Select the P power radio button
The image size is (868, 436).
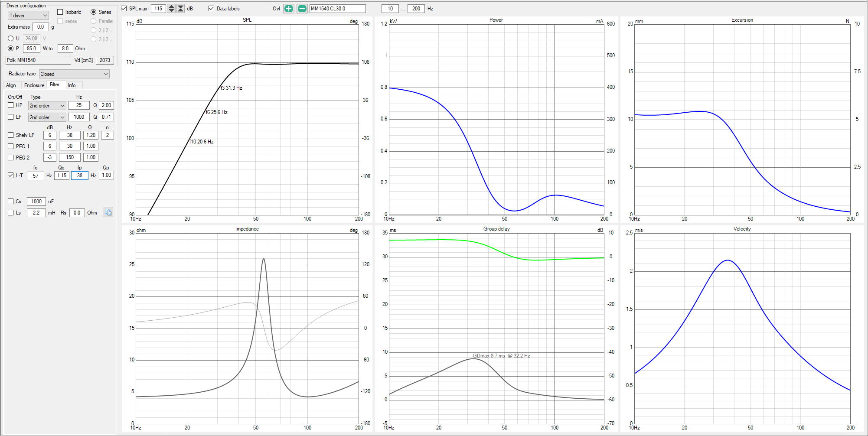pyautogui.click(x=11, y=49)
